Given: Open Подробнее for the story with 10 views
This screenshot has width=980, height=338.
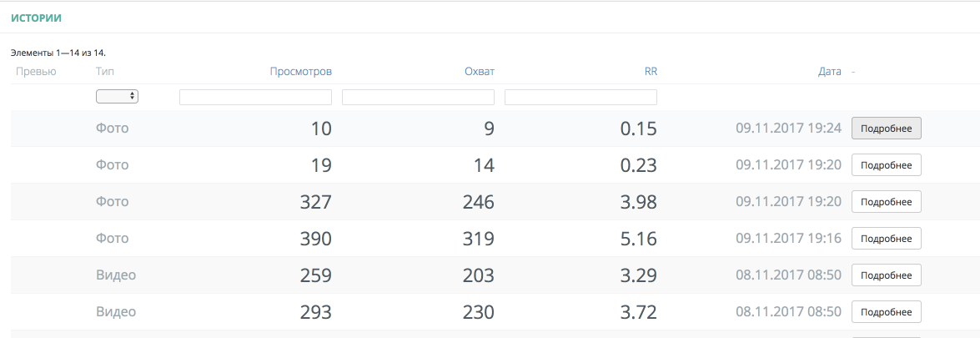Looking at the screenshot, I should (x=886, y=129).
